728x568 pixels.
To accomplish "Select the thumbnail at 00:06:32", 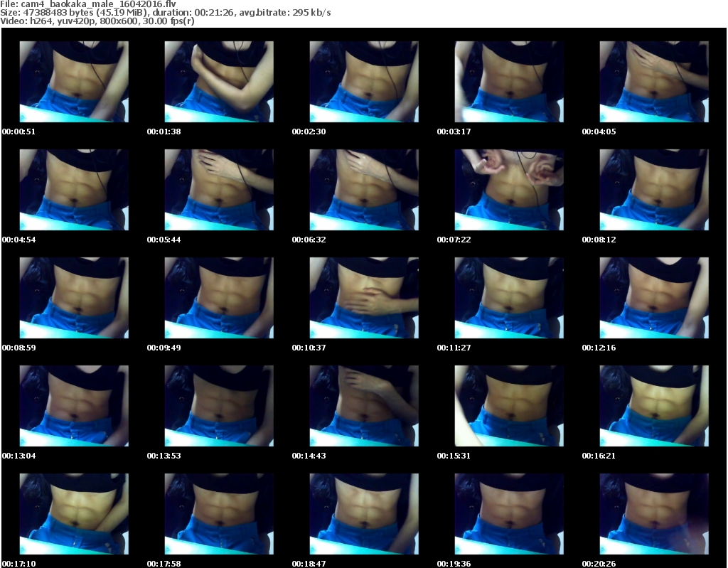I will [x=364, y=190].
